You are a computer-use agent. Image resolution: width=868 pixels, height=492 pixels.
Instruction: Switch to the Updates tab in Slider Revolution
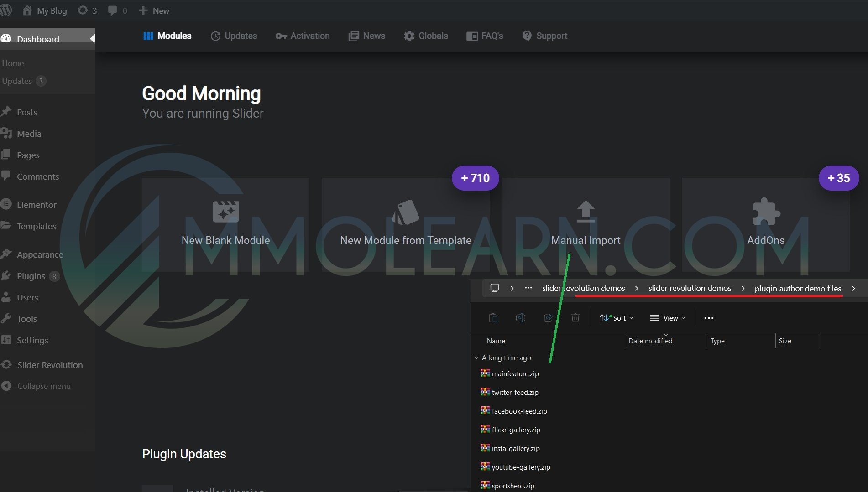click(x=234, y=36)
